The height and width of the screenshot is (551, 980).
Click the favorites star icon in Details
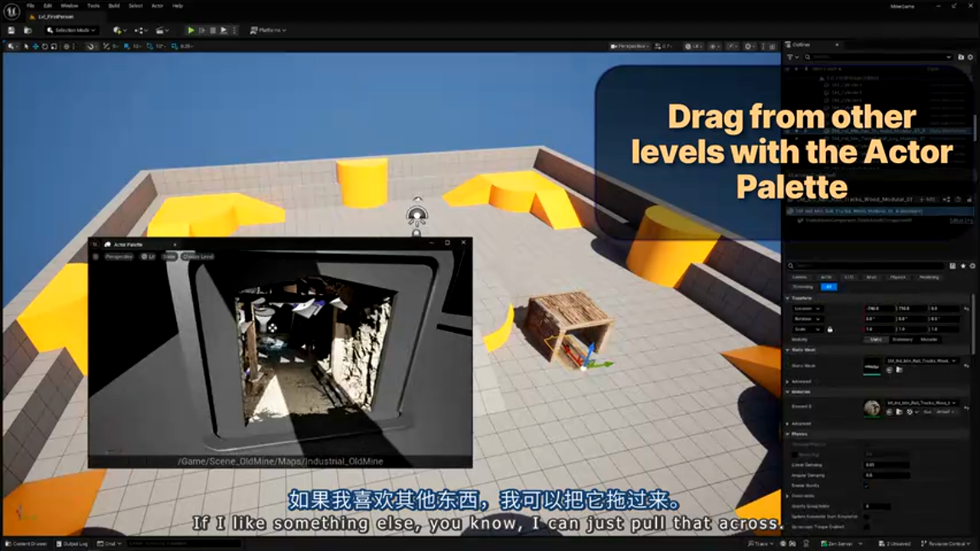click(x=962, y=266)
